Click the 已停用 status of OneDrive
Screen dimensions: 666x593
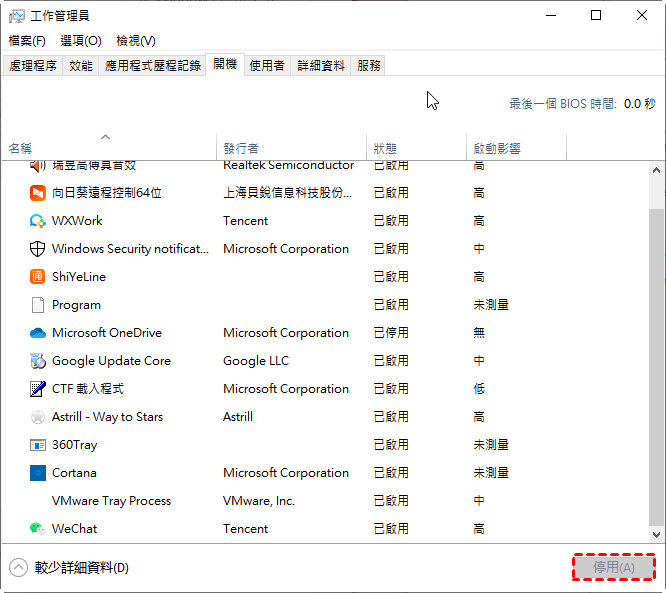pyautogui.click(x=391, y=333)
